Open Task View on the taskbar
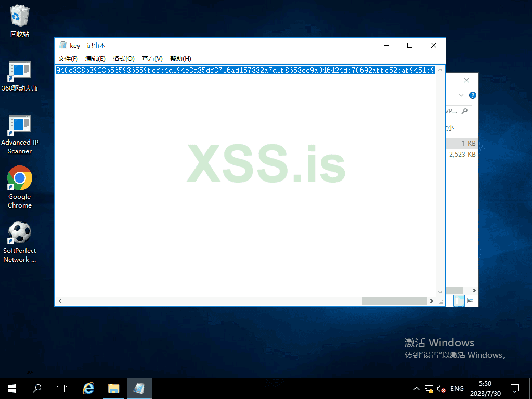Screen dimensions: 532x399 pyautogui.click(x=62, y=389)
